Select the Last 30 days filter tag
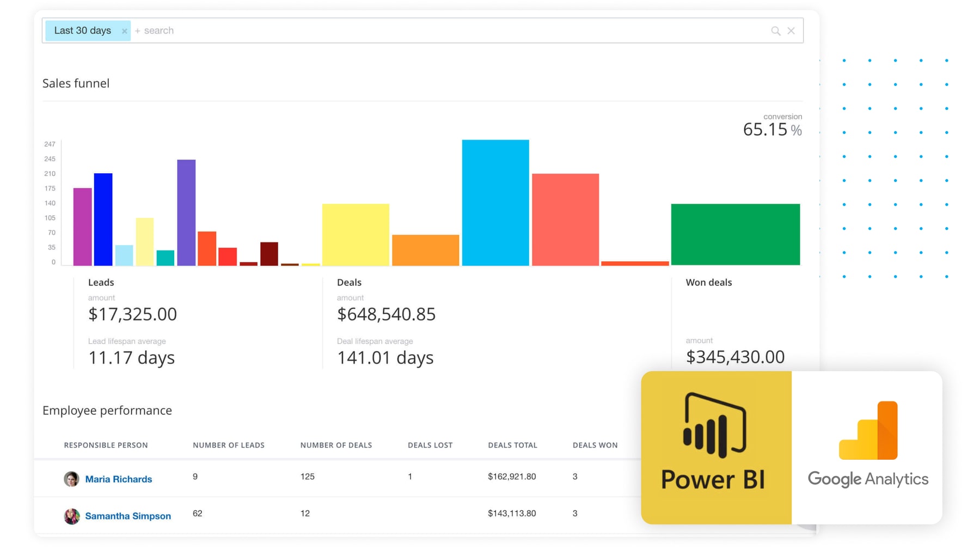Viewport: 980px width, 555px height. coord(82,31)
